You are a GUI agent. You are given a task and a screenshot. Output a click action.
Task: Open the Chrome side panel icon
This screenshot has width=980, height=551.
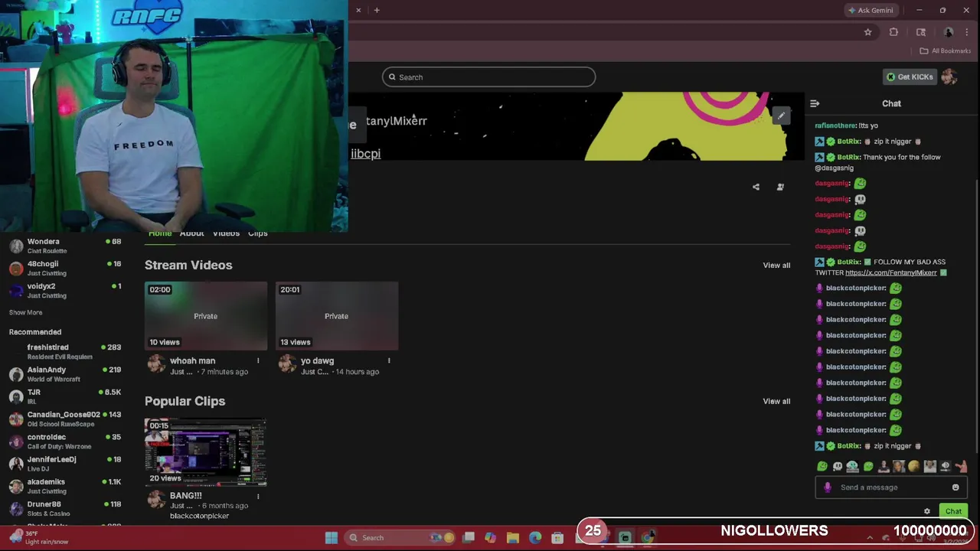pyautogui.click(x=921, y=32)
